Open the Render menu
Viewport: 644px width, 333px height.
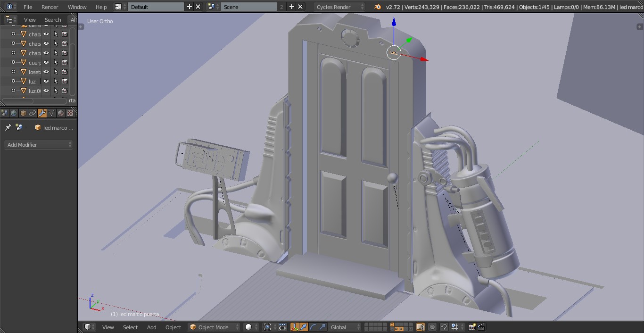(x=50, y=7)
